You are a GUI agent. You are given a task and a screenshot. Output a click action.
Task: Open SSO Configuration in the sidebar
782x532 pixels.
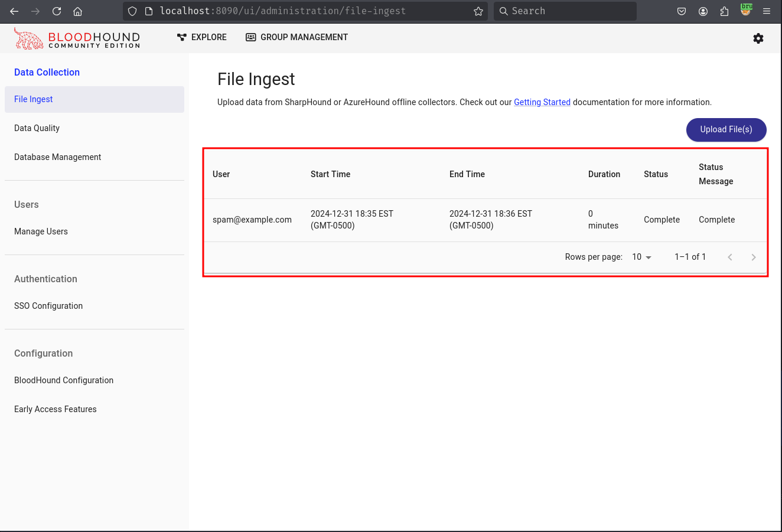(48, 306)
